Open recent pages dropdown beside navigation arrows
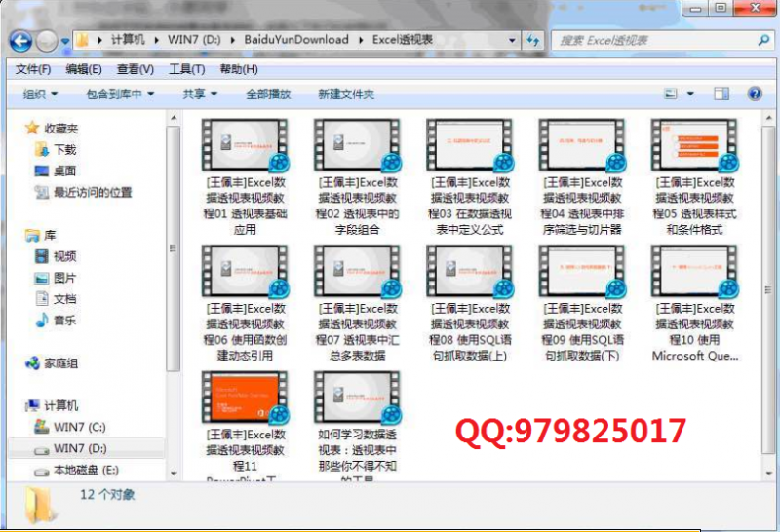The width and height of the screenshot is (780, 532). coord(65,41)
